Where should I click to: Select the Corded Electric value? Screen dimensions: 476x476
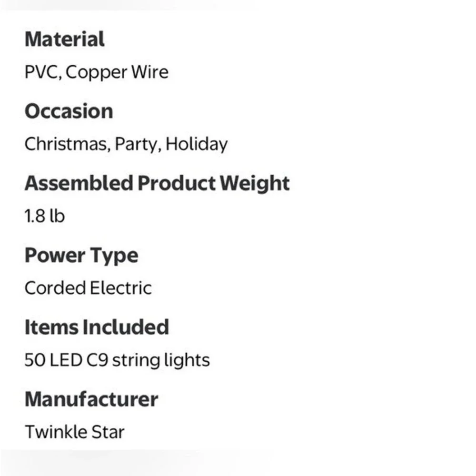[x=88, y=288]
